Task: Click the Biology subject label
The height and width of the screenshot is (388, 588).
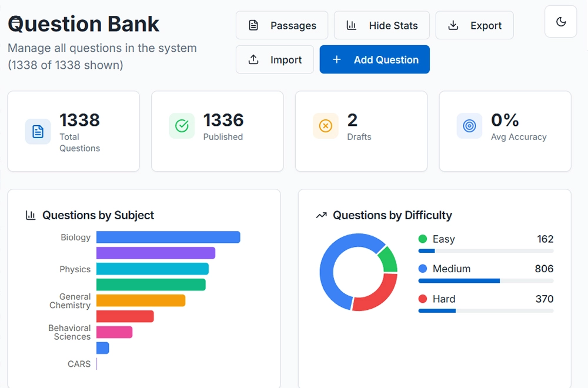Action: pyautogui.click(x=76, y=238)
